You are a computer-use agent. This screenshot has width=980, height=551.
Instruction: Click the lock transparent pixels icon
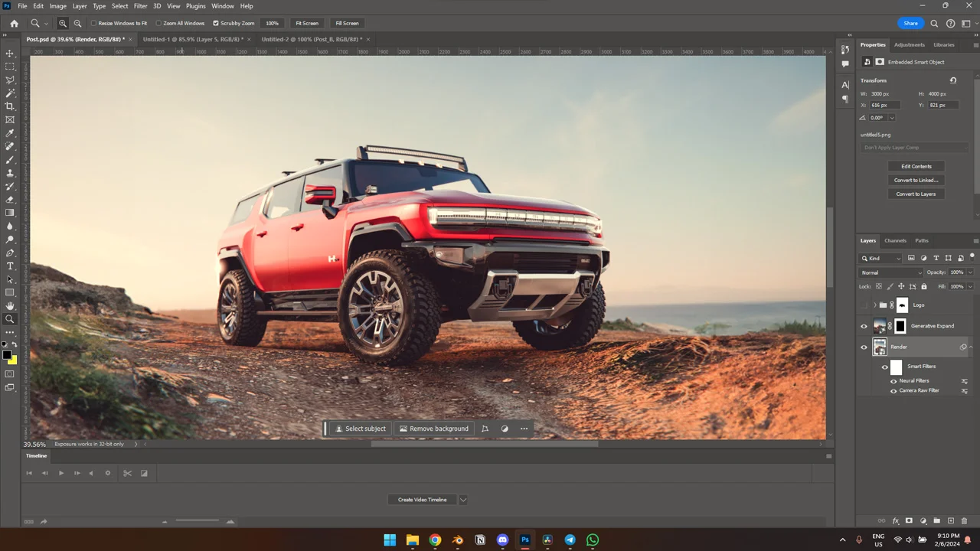[878, 286]
